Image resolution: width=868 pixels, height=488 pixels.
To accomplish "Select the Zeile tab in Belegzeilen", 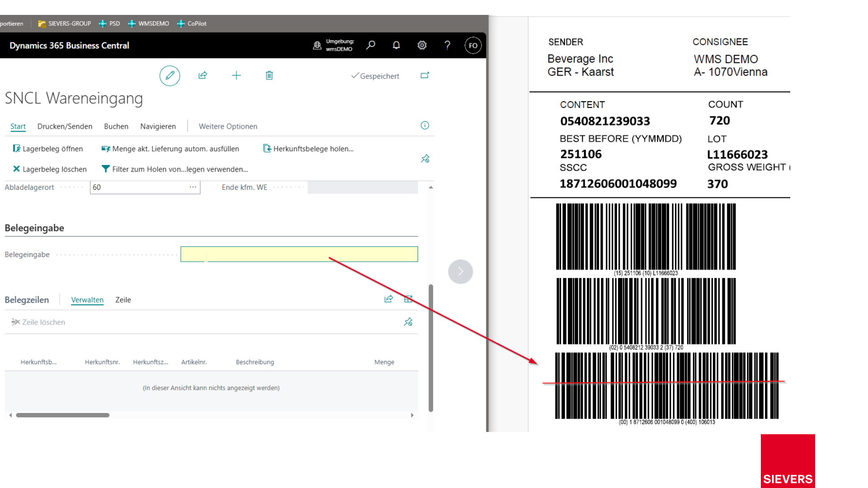I will 123,300.
